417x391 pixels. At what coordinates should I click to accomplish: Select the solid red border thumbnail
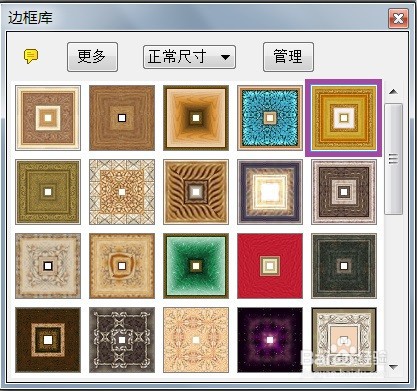click(270, 266)
